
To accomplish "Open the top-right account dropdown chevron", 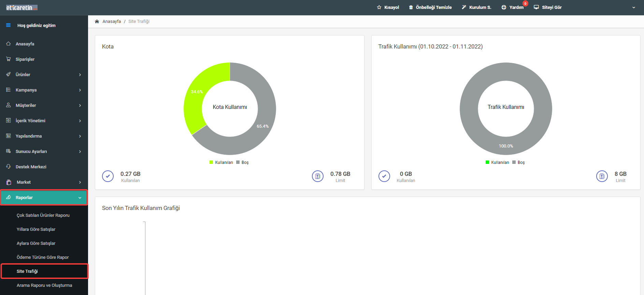I will coord(634,8).
